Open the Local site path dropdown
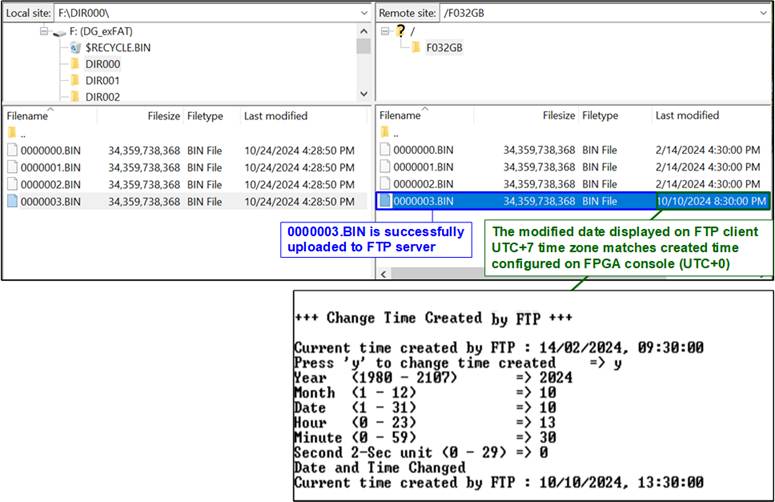 (x=364, y=13)
